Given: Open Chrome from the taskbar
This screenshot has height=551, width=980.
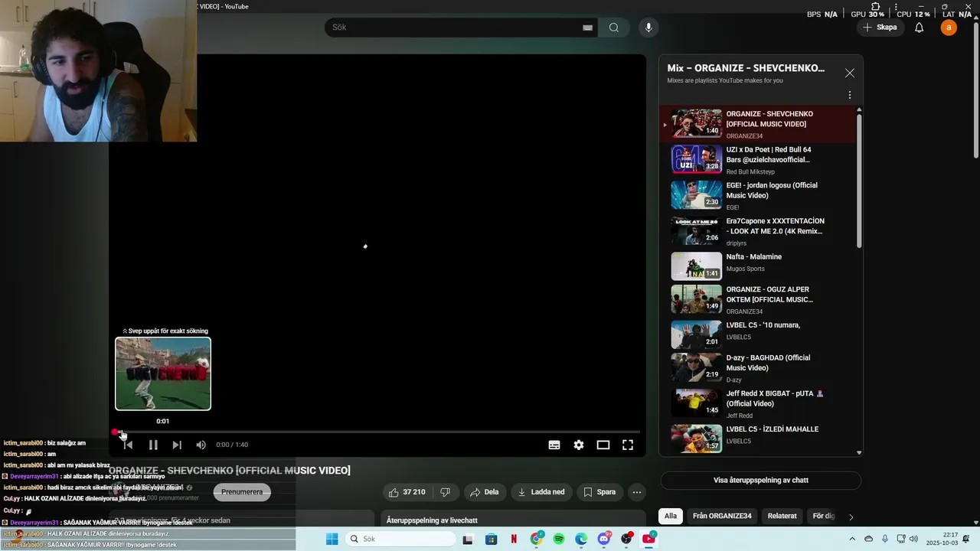Looking at the screenshot, I should [536, 539].
